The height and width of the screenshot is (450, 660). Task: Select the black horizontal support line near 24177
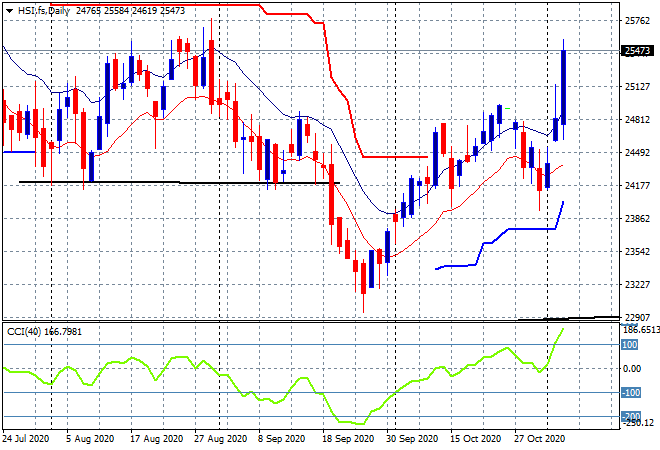tap(179, 183)
